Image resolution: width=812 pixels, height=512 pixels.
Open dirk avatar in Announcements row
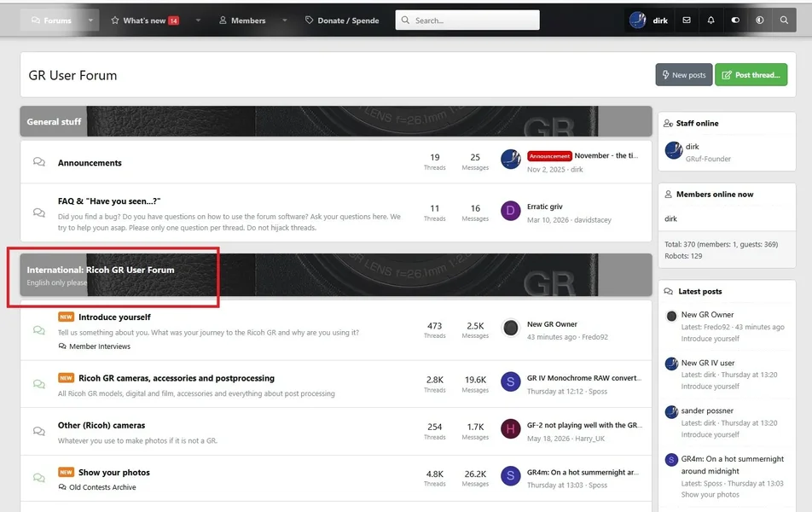click(511, 160)
